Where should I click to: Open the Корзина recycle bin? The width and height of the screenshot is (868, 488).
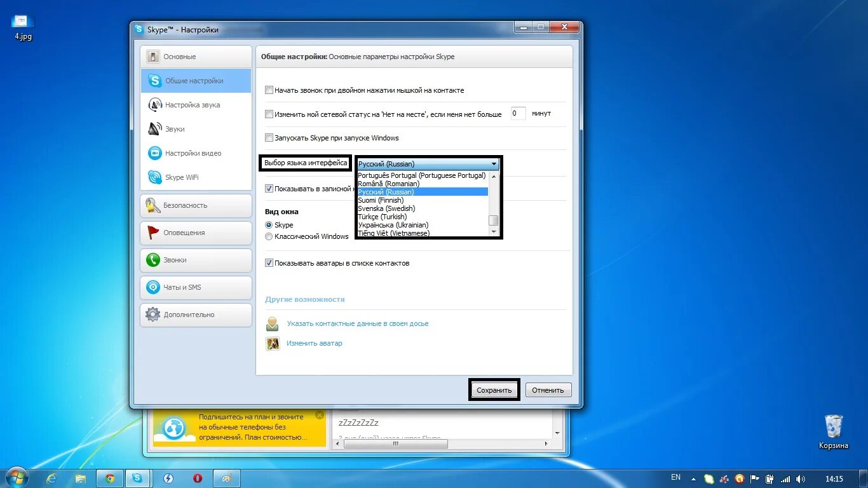[833, 432]
